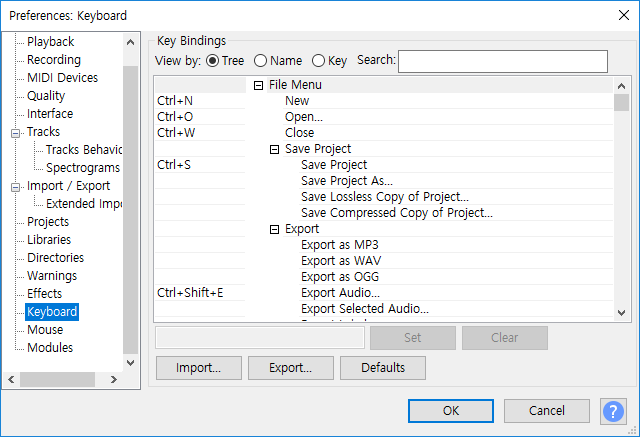Collapse the Save Project tree node

tap(275, 149)
